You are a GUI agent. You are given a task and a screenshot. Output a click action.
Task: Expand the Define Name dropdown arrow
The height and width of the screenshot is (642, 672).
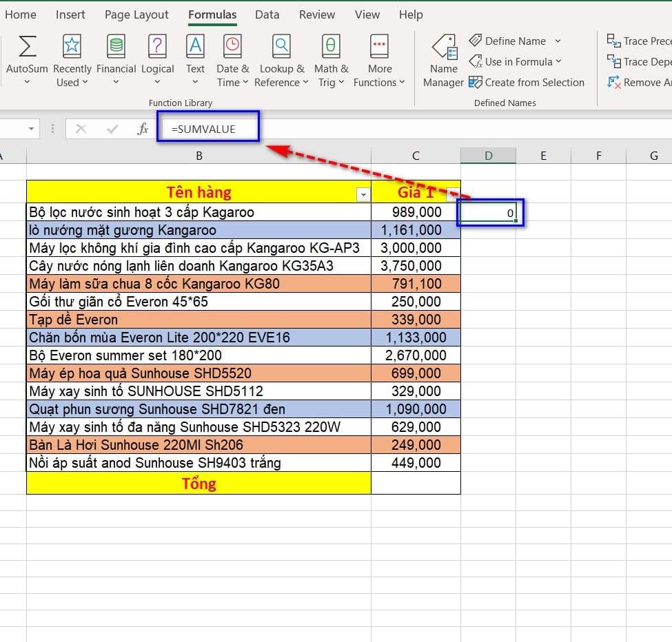click(x=558, y=41)
